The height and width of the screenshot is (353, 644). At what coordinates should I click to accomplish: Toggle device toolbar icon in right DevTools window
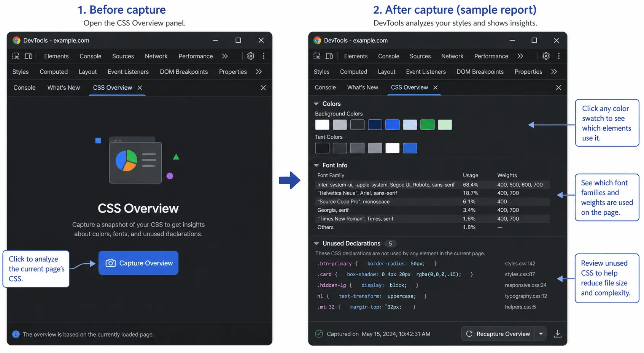[329, 56]
